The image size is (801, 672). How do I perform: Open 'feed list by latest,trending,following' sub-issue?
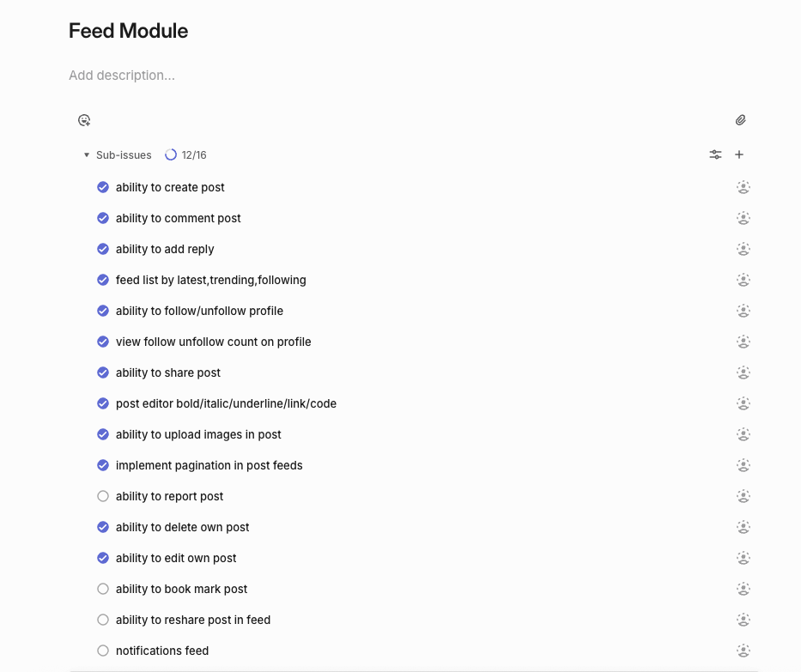point(210,280)
